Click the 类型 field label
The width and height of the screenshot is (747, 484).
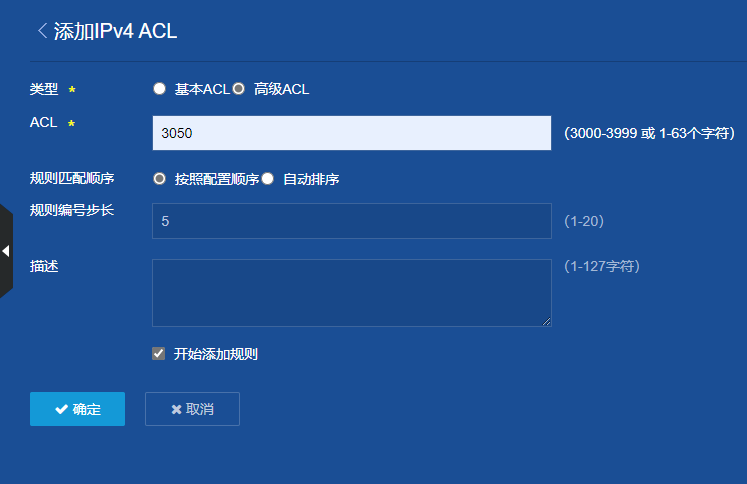click(x=44, y=89)
